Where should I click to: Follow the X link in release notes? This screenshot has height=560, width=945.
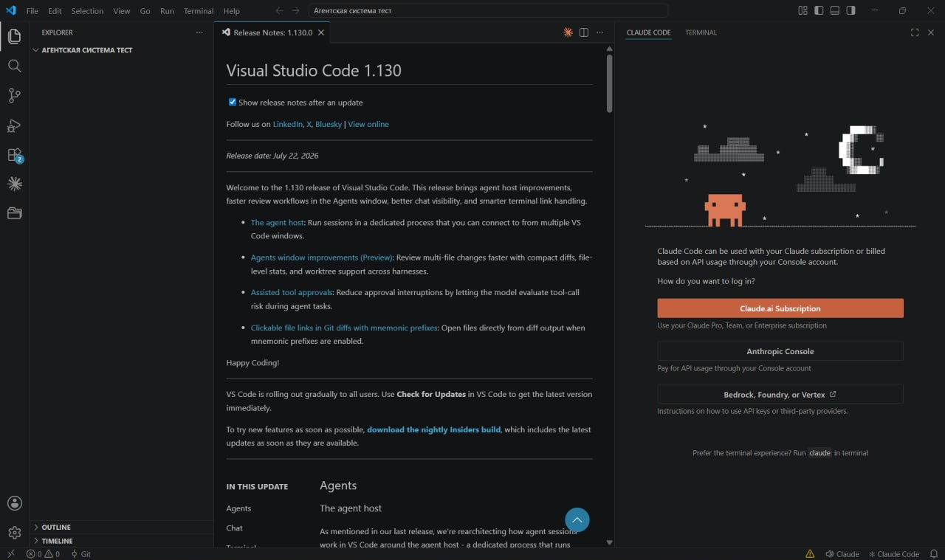[309, 124]
